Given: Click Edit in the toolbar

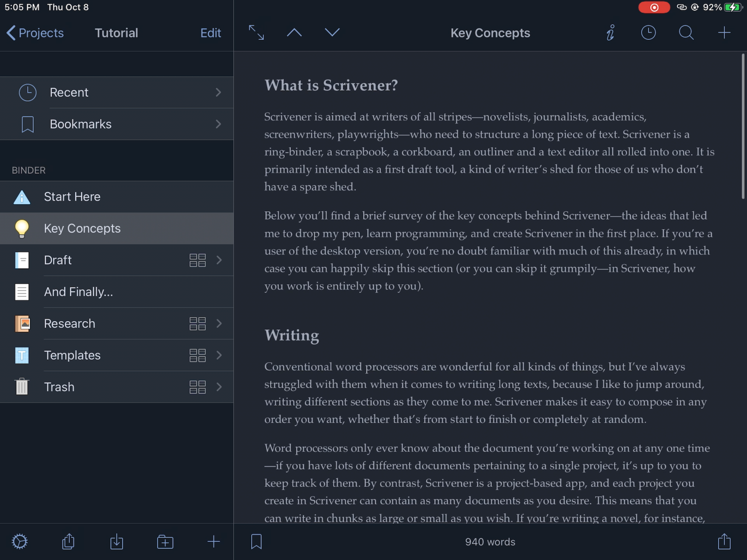Looking at the screenshot, I should 210,33.
